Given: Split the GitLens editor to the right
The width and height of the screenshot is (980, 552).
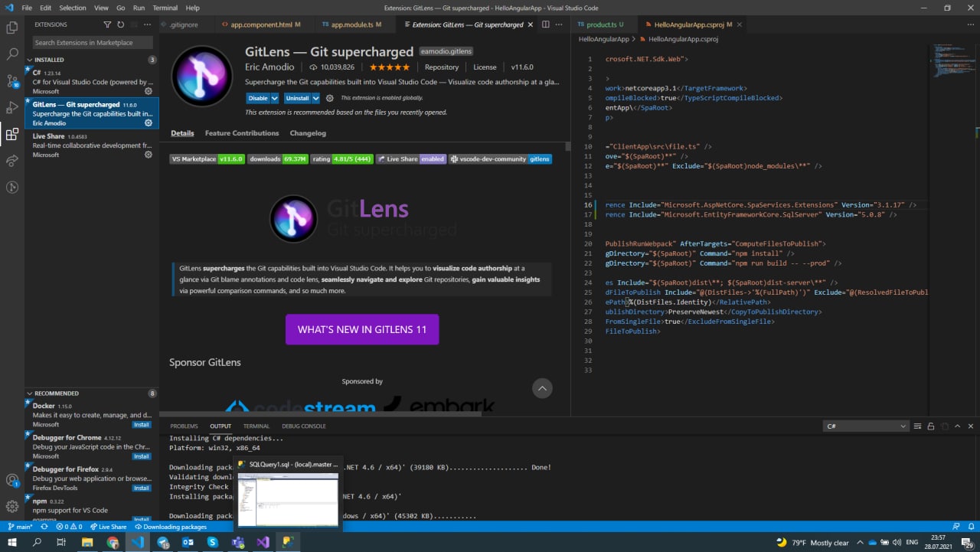Looking at the screenshot, I should pos(546,24).
